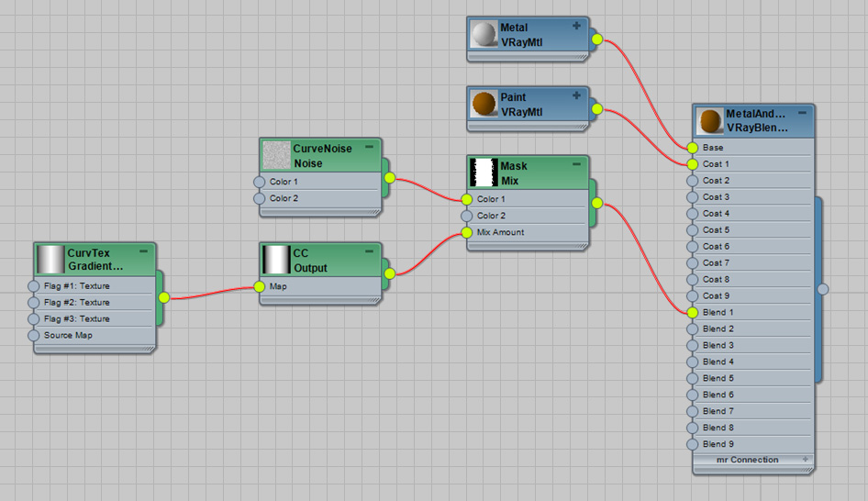Select the MetalAnd VRayBlend node title

(x=757, y=121)
